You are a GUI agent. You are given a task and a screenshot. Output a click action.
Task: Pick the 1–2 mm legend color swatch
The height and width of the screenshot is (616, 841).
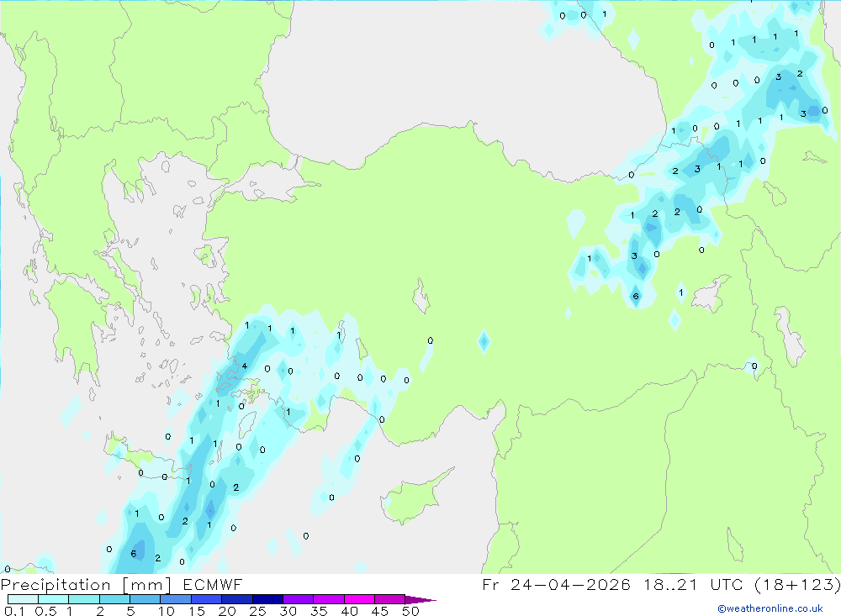point(84,599)
